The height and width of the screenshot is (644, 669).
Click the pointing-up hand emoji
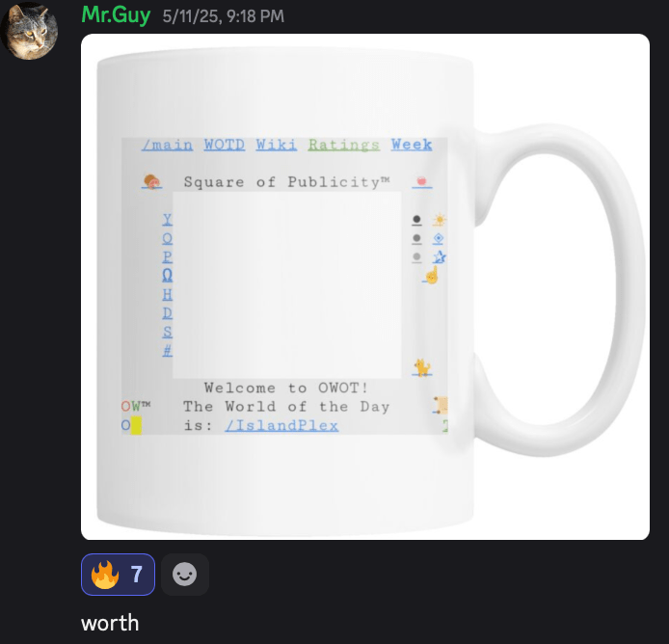[431, 275]
